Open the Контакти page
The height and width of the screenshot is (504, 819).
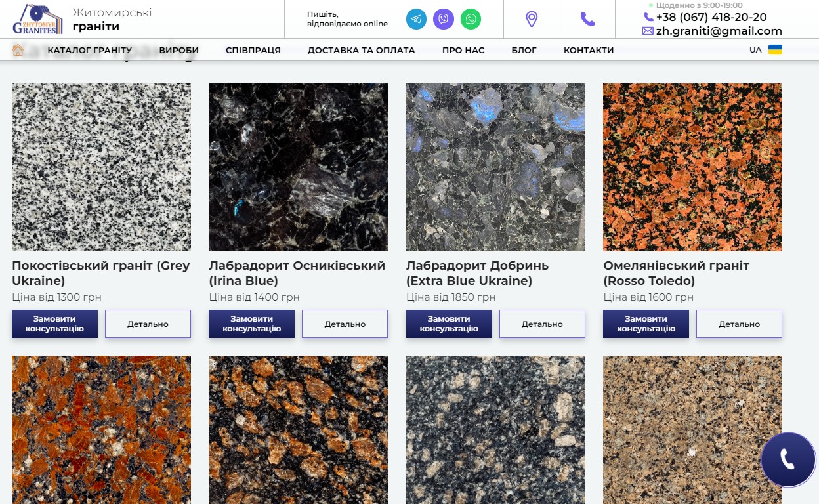pos(588,50)
